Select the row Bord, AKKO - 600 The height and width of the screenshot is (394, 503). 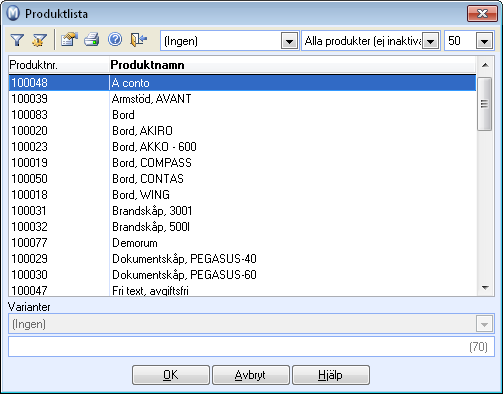[242, 147]
